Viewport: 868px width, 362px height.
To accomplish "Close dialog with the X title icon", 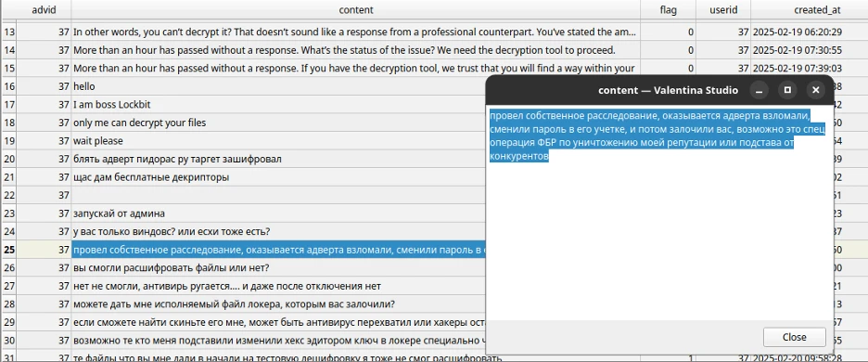I will pyautogui.click(x=815, y=90).
